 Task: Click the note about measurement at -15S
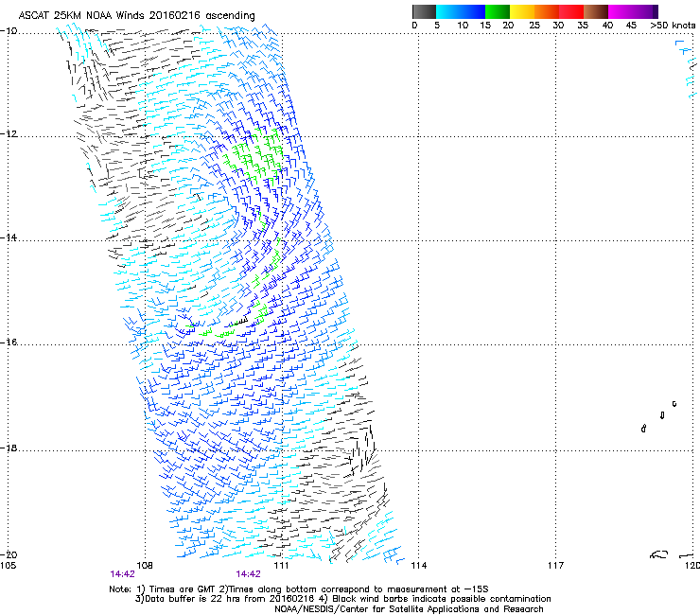tap(354, 589)
